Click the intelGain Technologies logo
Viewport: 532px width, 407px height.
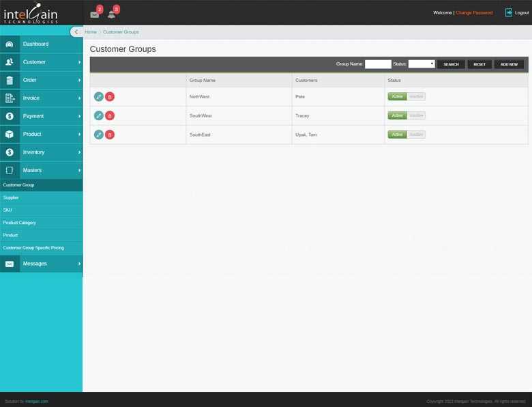point(31,13)
